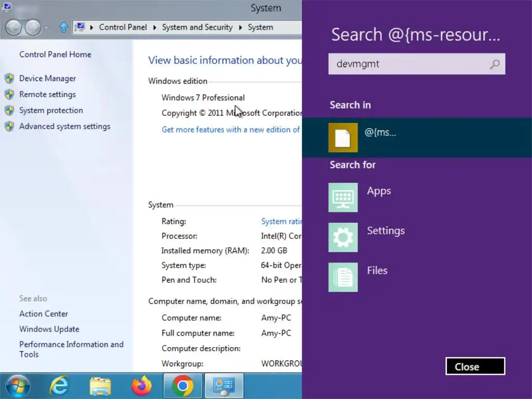Click the Forward navigation arrow button

pyautogui.click(x=33, y=28)
